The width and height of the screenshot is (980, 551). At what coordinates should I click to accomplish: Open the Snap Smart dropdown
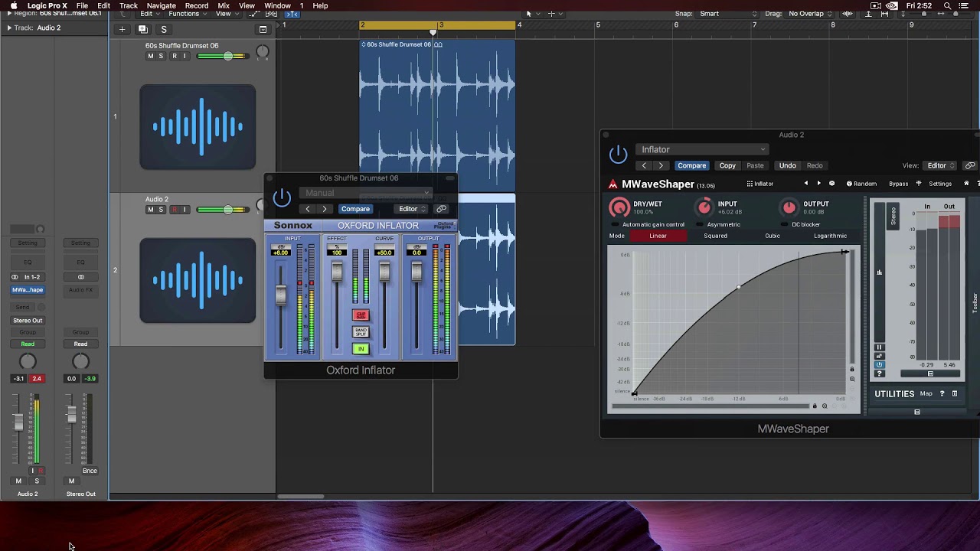[727, 14]
